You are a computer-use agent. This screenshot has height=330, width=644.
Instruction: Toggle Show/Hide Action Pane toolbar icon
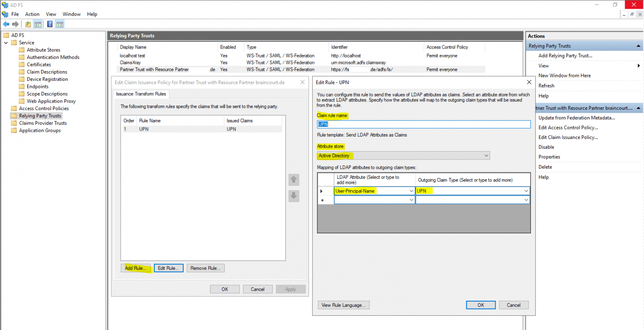[60, 24]
